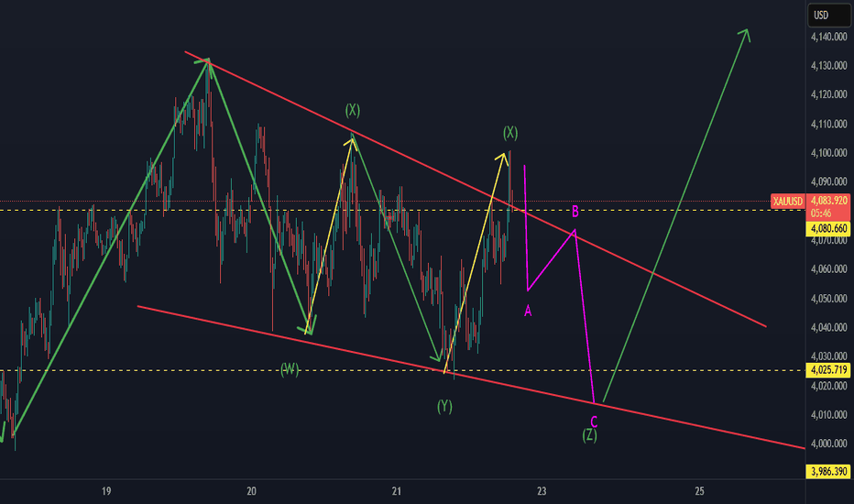Click the 05:46 candle countdown timer

[x=820, y=213]
